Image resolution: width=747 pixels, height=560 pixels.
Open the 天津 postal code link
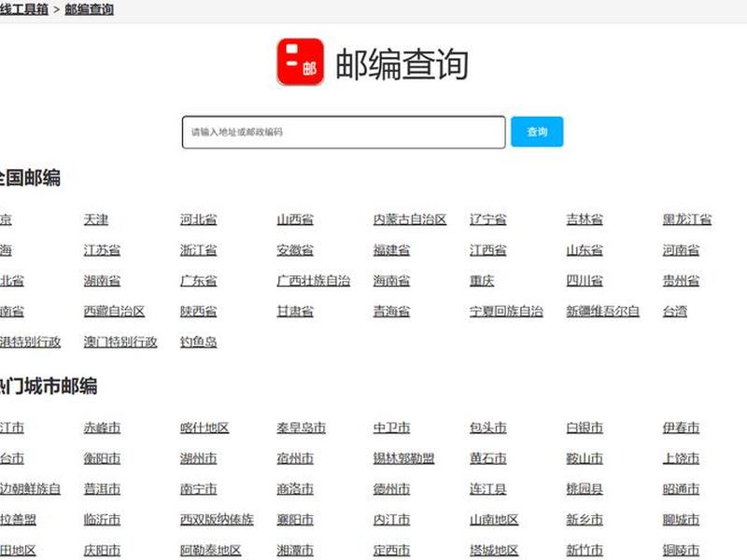click(x=96, y=219)
